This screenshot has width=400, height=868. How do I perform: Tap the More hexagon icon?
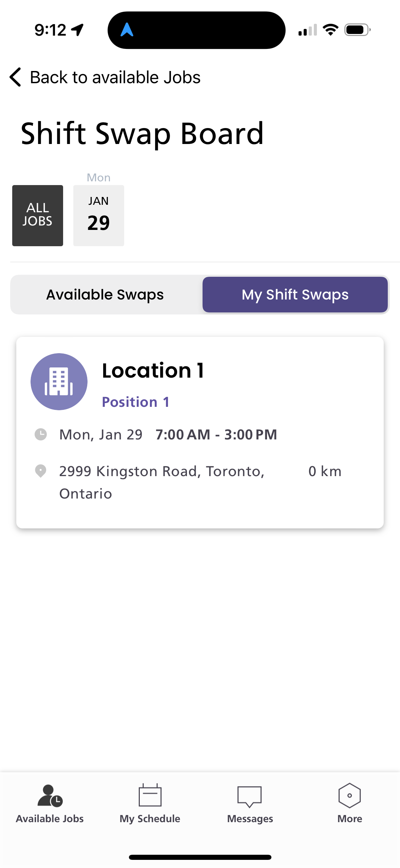tap(349, 795)
